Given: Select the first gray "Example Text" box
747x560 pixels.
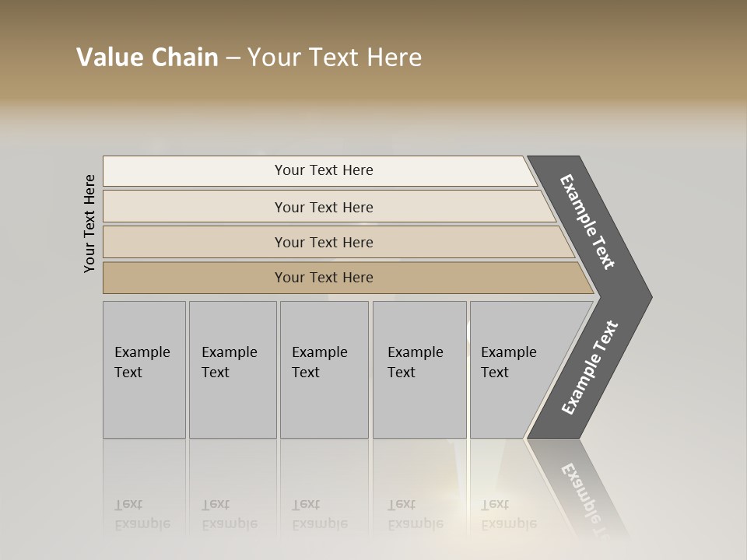Looking at the screenshot, I should point(144,369).
